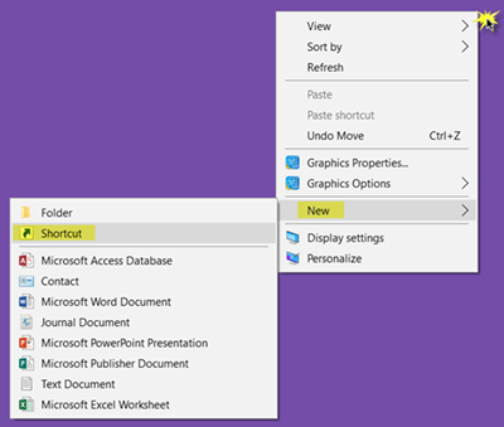Screen dimensions: 504x427
Task: Click the Microsoft Word Document icon
Action: point(26,302)
